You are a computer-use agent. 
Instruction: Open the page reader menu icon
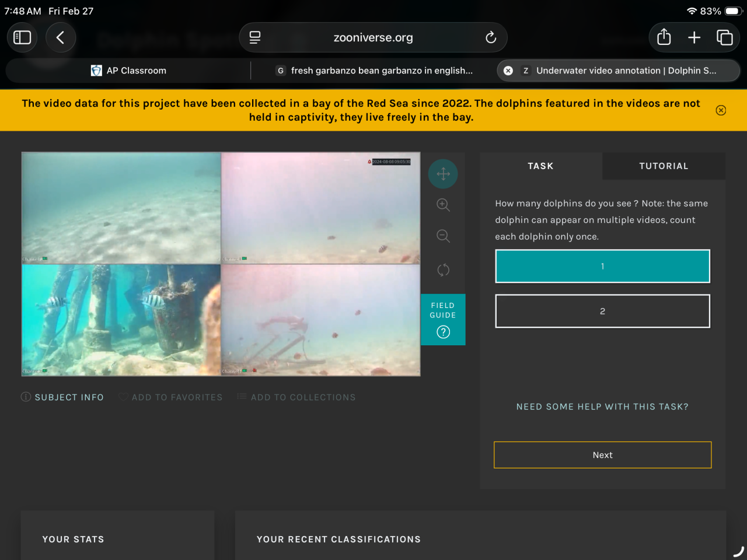[x=255, y=37]
